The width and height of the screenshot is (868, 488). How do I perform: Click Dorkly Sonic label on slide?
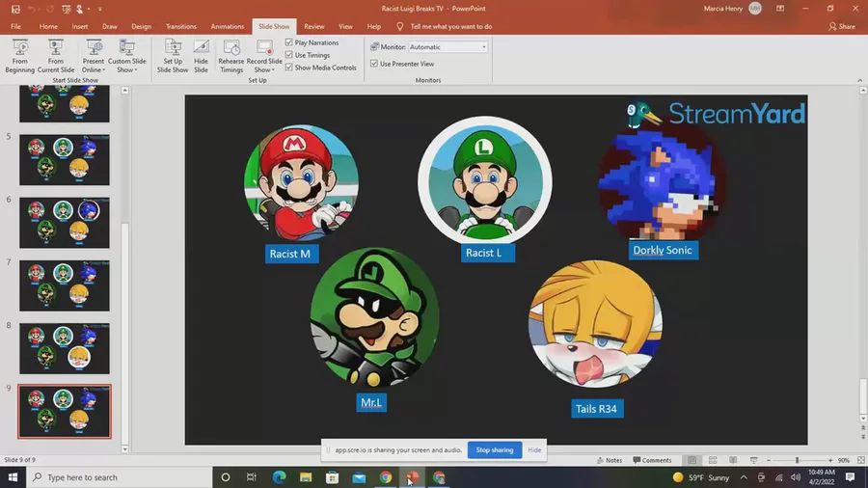coord(663,250)
